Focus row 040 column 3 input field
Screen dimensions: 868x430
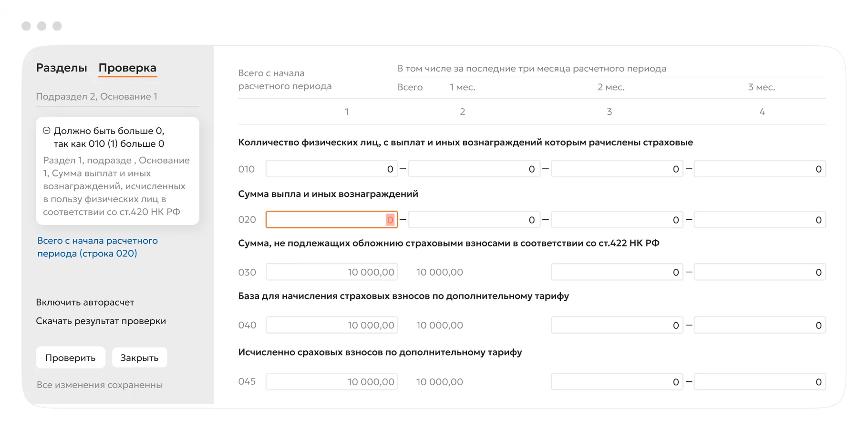coord(617,325)
